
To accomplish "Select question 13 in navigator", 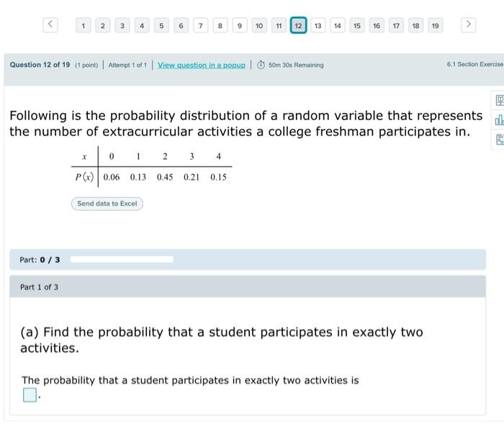I will point(318,26).
